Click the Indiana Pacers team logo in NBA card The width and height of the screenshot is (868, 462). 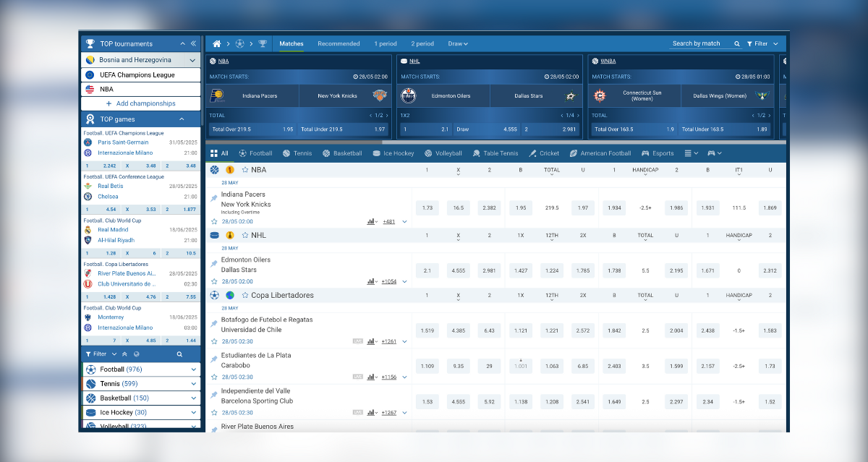click(217, 95)
